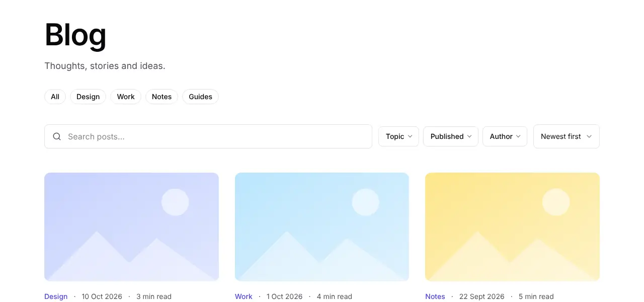The height and width of the screenshot is (302, 644).
Task: Open the purple Design post thumbnail
Action: click(131, 226)
